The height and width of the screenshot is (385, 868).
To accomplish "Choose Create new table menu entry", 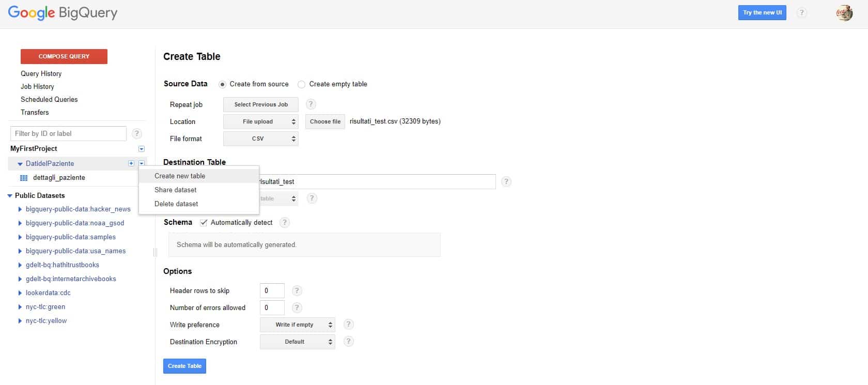I will tap(199, 176).
